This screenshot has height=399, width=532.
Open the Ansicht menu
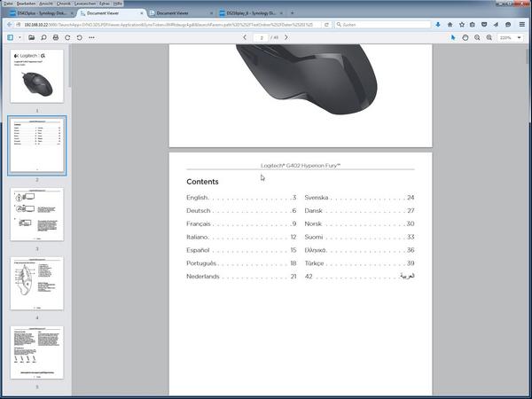pyautogui.click(x=46, y=4)
